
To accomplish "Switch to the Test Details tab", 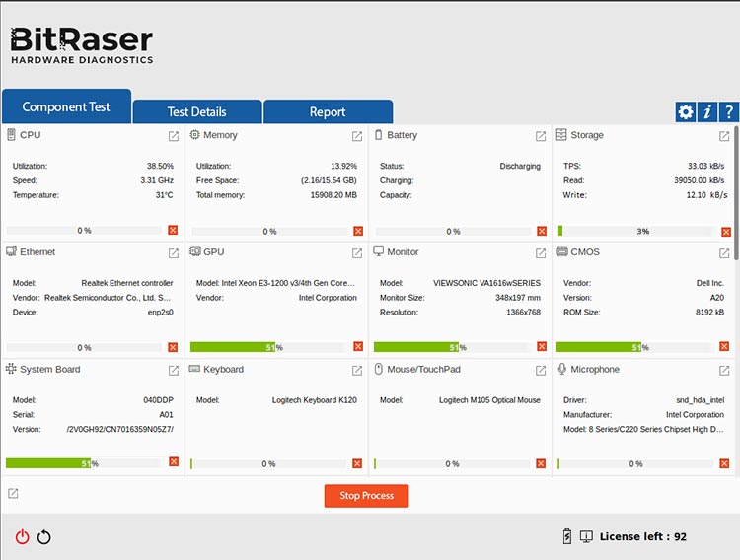I will point(197,112).
